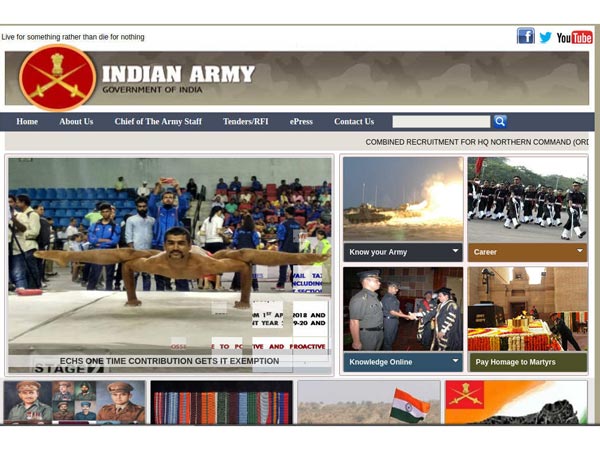Open the Facebook icon link
Screen dimensions: 600x450
click(525, 36)
